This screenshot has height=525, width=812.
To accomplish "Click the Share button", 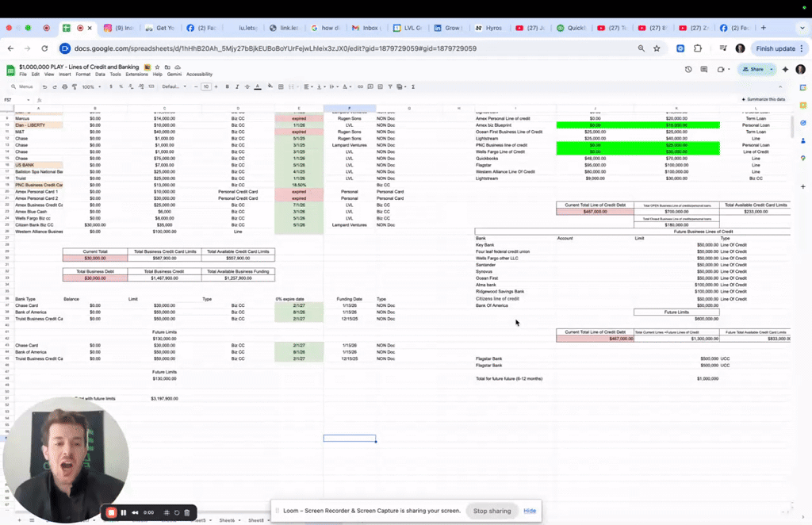I will [x=753, y=69].
